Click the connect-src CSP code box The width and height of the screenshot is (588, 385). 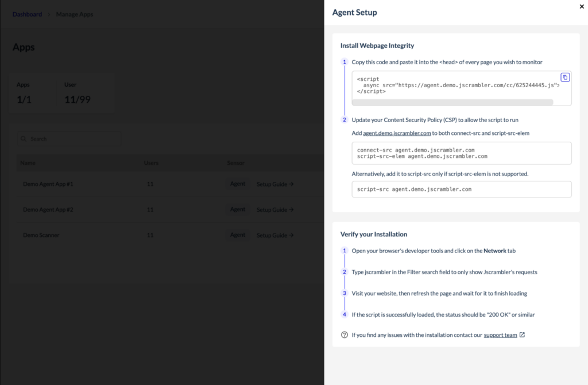tap(462, 153)
